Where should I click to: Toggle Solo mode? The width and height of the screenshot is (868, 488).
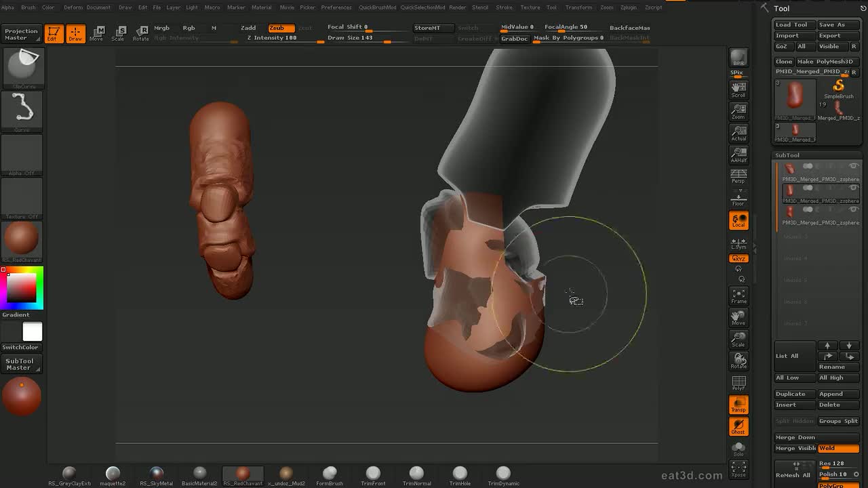tap(738, 449)
